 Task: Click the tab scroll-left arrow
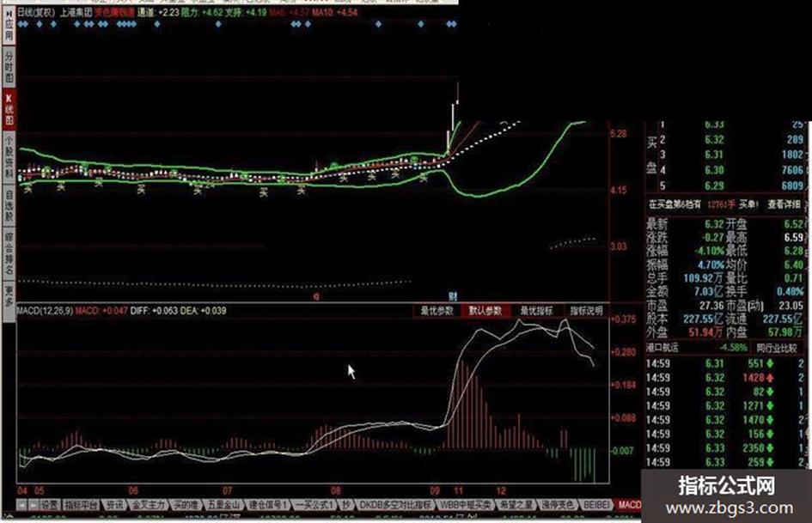coord(21,505)
